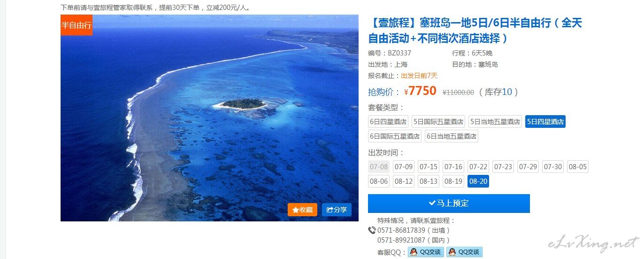Click the Saipan island aerial photo

pyautogui.click(x=209, y=118)
